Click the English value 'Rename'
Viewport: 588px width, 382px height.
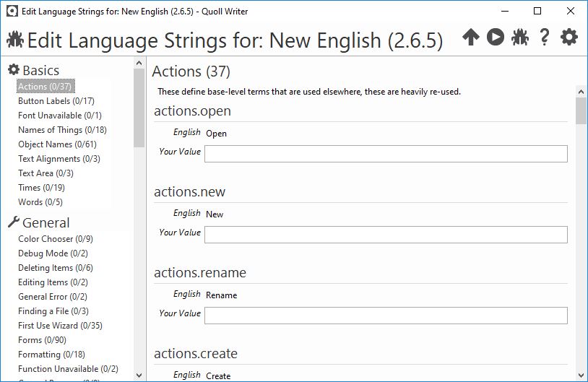221,295
